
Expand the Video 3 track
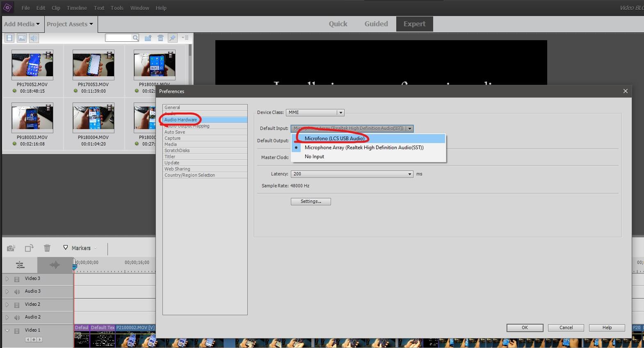(7, 279)
